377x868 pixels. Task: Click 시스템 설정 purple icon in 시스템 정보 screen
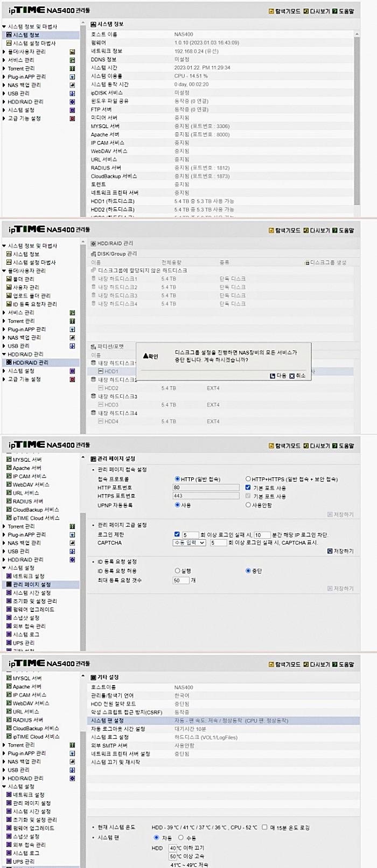pos(73,110)
